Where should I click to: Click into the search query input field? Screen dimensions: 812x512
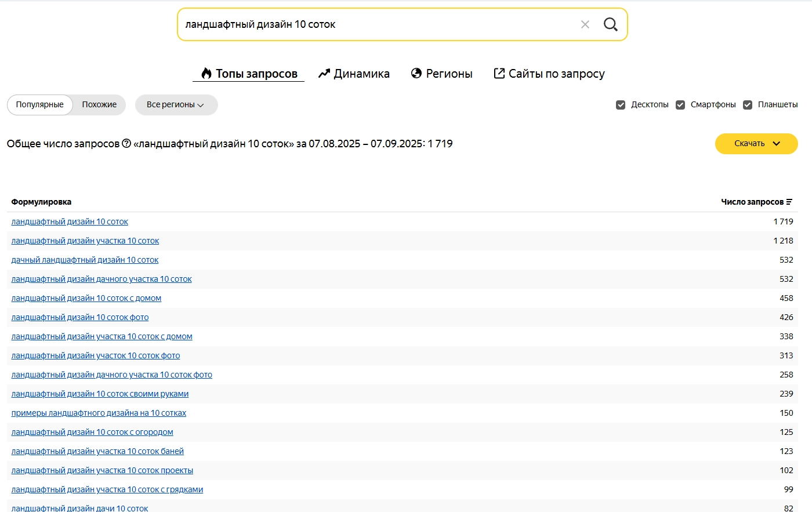click(x=377, y=24)
